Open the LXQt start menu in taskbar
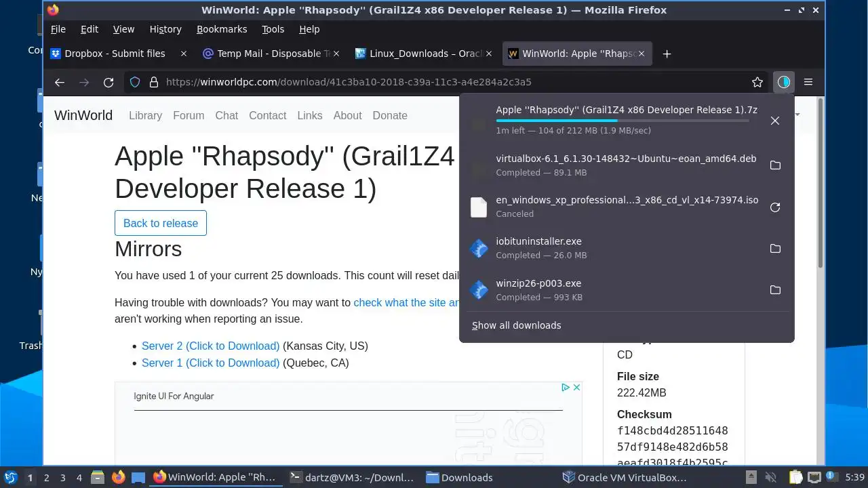The height and width of the screenshot is (488, 868). click(x=10, y=478)
